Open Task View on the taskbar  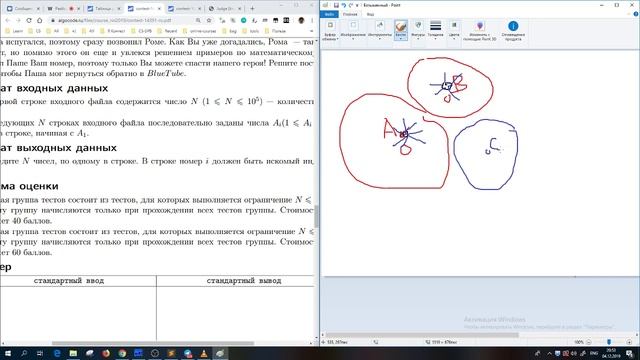(40, 353)
